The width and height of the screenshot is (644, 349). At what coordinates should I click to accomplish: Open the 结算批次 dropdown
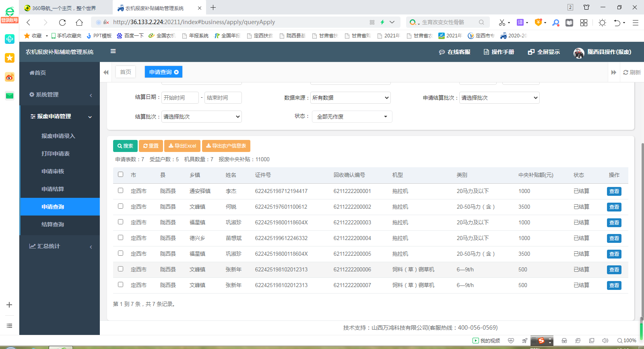tap(201, 117)
